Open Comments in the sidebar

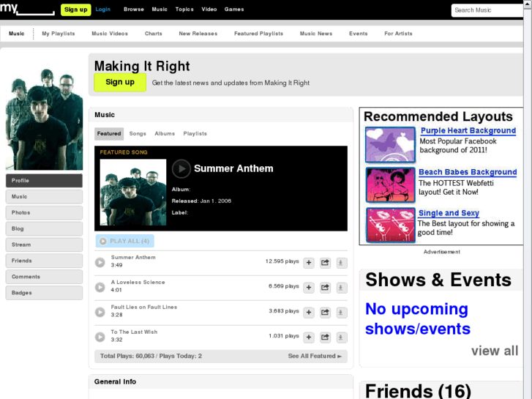tap(44, 277)
